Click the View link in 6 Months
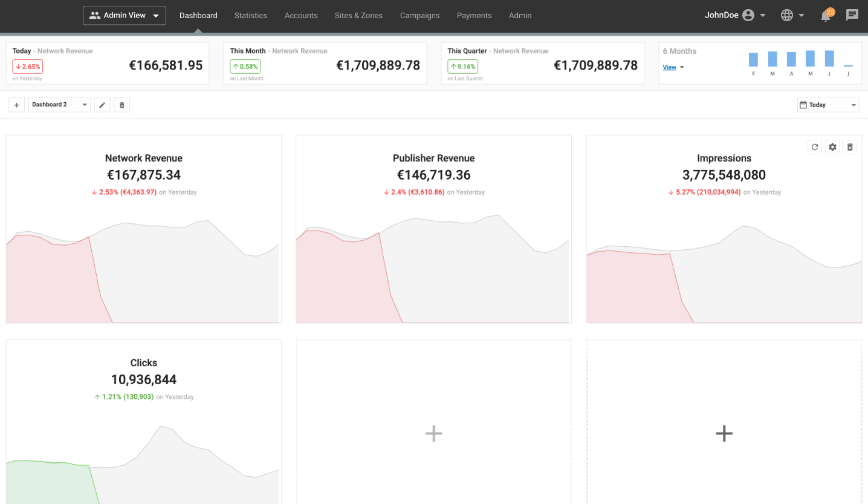The height and width of the screenshot is (504, 868). coord(670,67)
